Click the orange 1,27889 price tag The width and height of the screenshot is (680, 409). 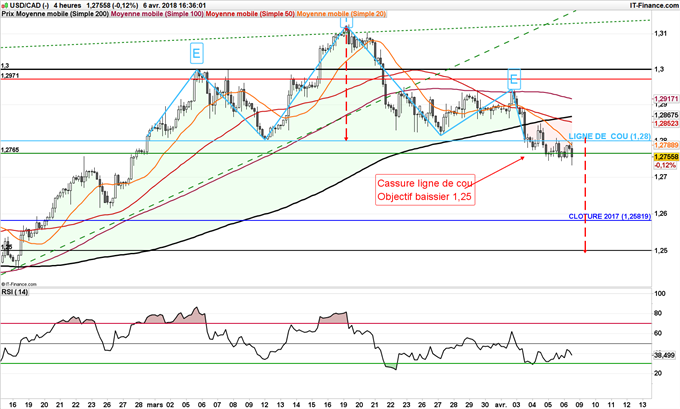click(x=666, y=145)
